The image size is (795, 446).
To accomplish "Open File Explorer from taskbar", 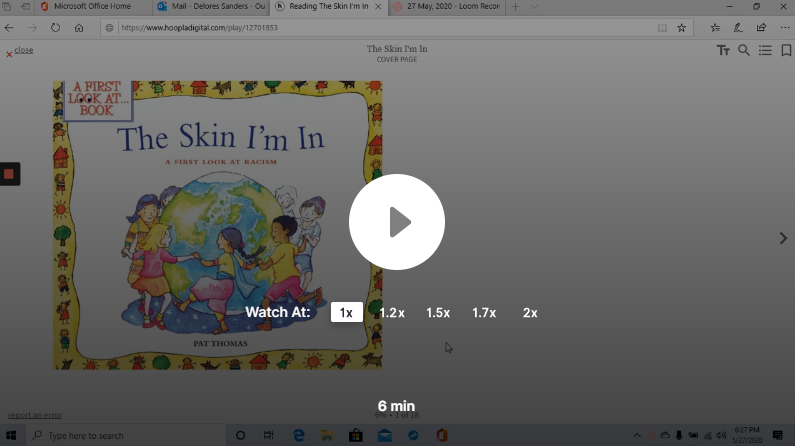I will pos(327,435).
